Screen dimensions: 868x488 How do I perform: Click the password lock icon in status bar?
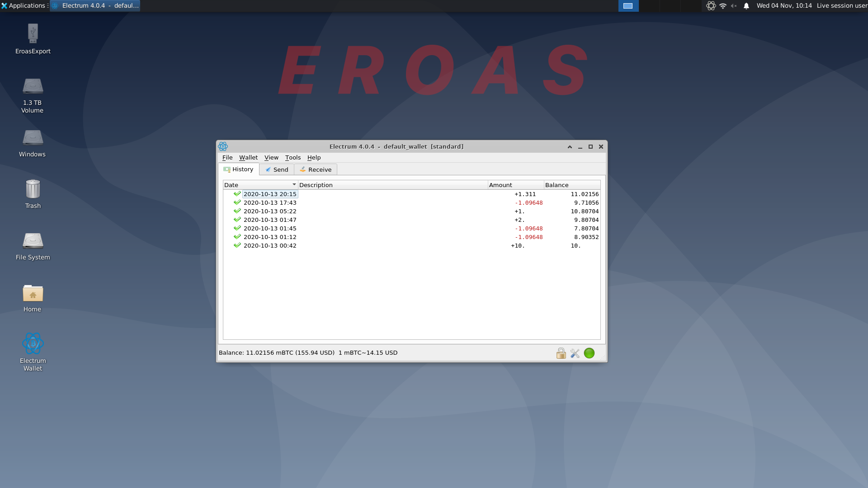[x=561, y=353]
